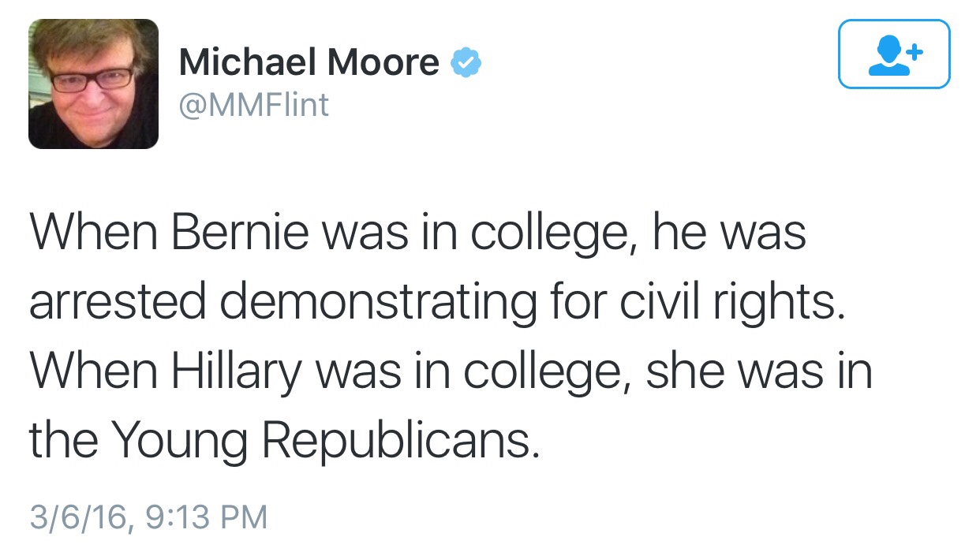Open the Michael Moore display name

pyautogui.click(x=309, y=62)
